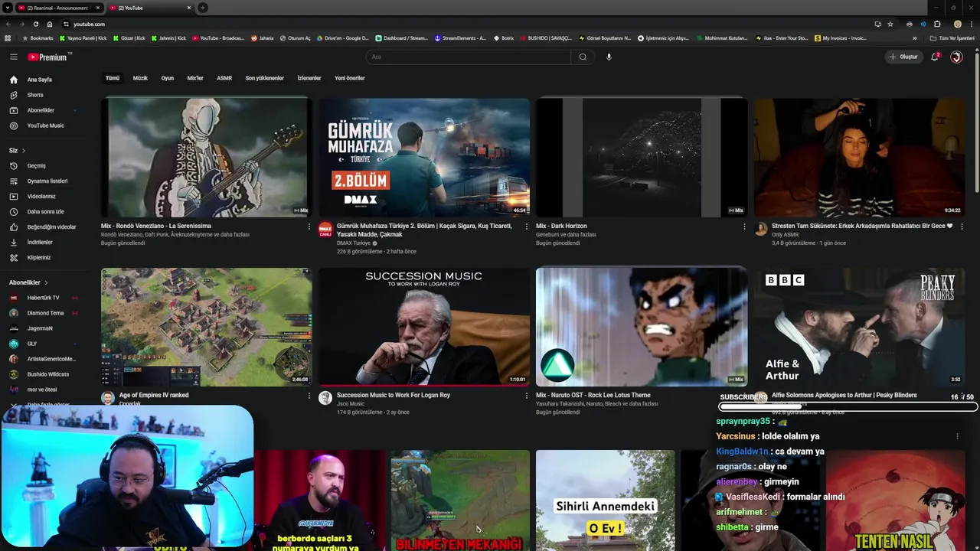Select the Yeni öneriler chip
Screen dimensions: 980x551
[x=350, y=78]
